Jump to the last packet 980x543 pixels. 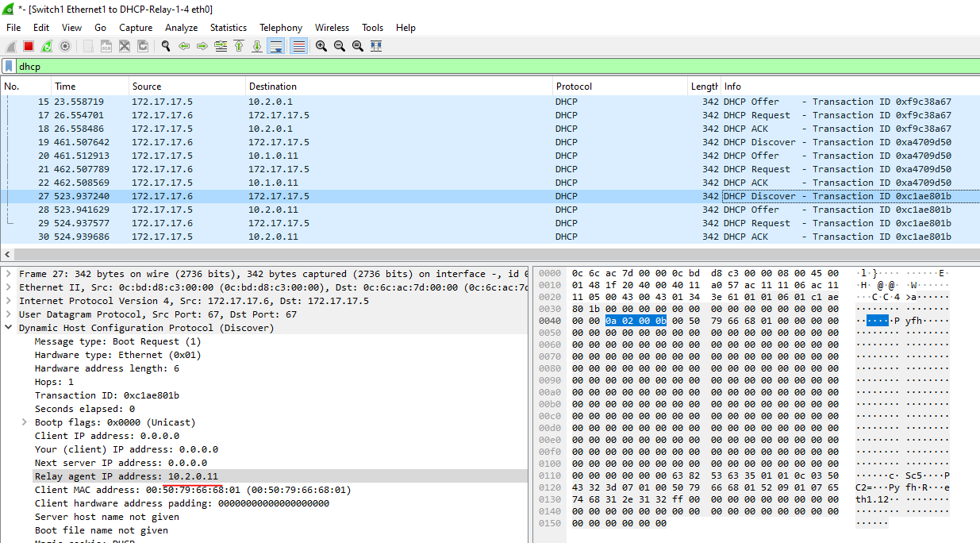click(x=257, y=47)
